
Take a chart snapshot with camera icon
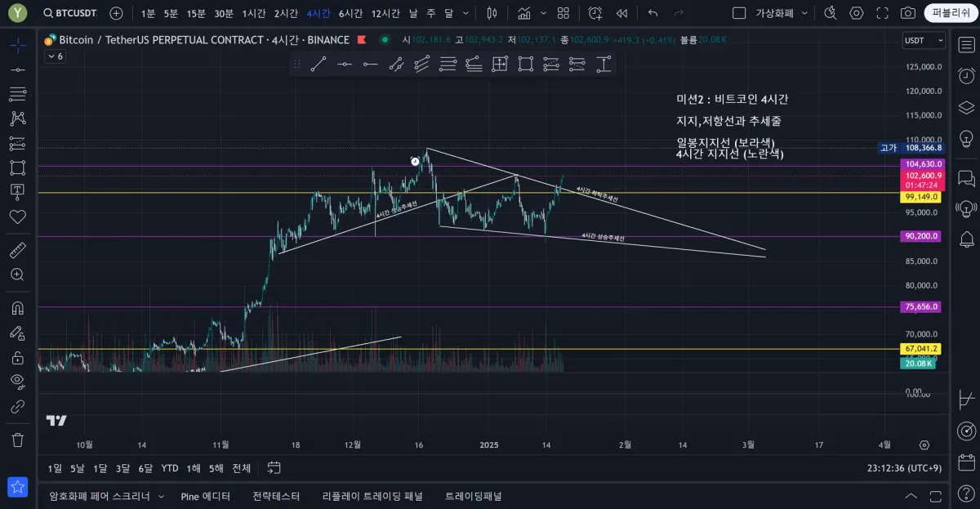(907, 13)
